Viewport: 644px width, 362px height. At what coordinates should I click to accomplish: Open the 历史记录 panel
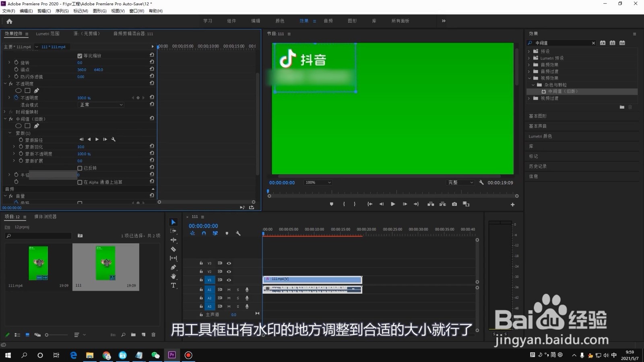tap(538, 167)
